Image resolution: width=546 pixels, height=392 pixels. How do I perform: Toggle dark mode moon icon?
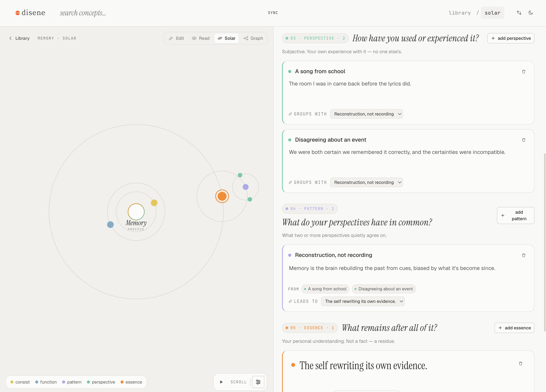(531, 13)
